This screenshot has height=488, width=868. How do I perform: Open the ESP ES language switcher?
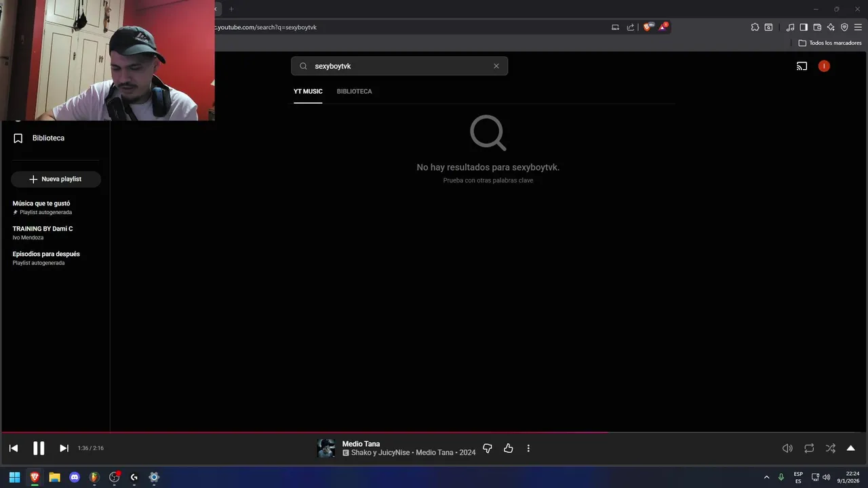pyautogui.click(x=798, y=477)
